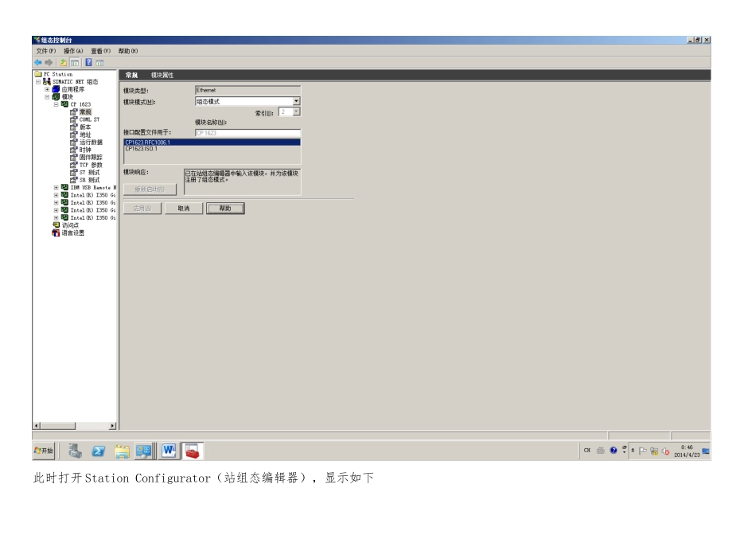Click the 应用(A) button

tap(142, 209)
